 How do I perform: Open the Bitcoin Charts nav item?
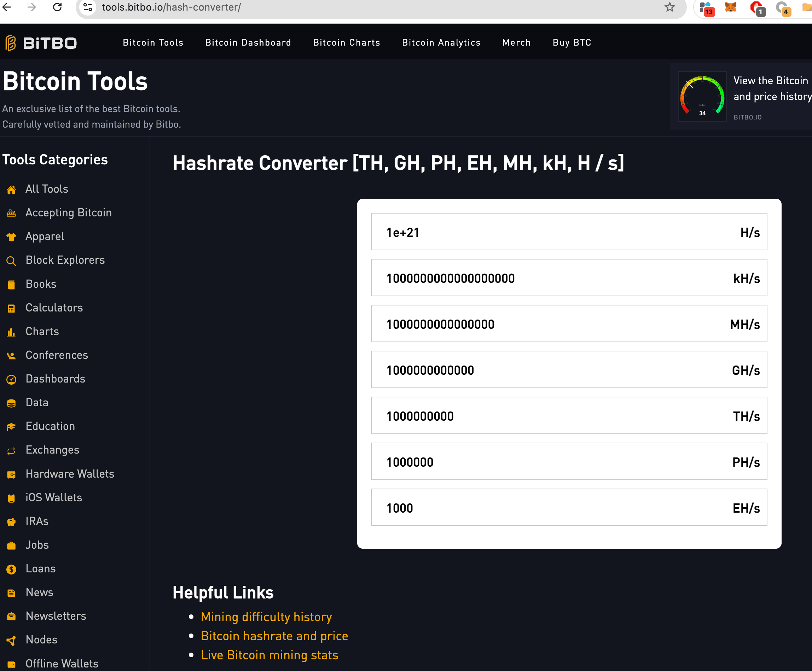click(347, 42)
